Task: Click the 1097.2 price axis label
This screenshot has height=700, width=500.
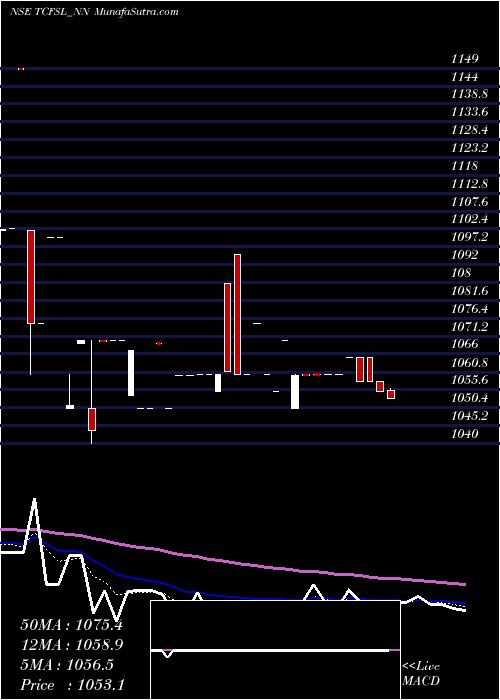Action: pyautogui.click(x=469, y=237)
